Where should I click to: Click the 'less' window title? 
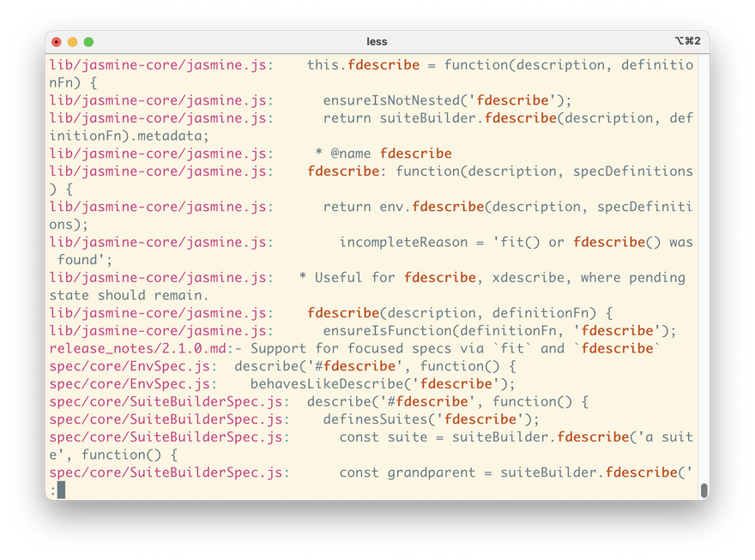coord(377,41)
